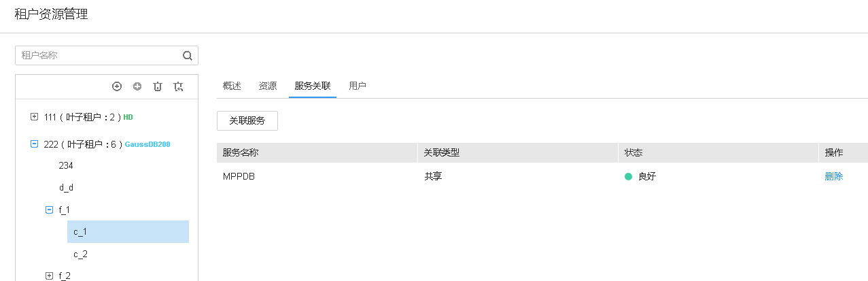Image resolution: width=868 pixels, height=281 pixels.
Task: Go to the 用户 tab
Action: tap(358, 86)
